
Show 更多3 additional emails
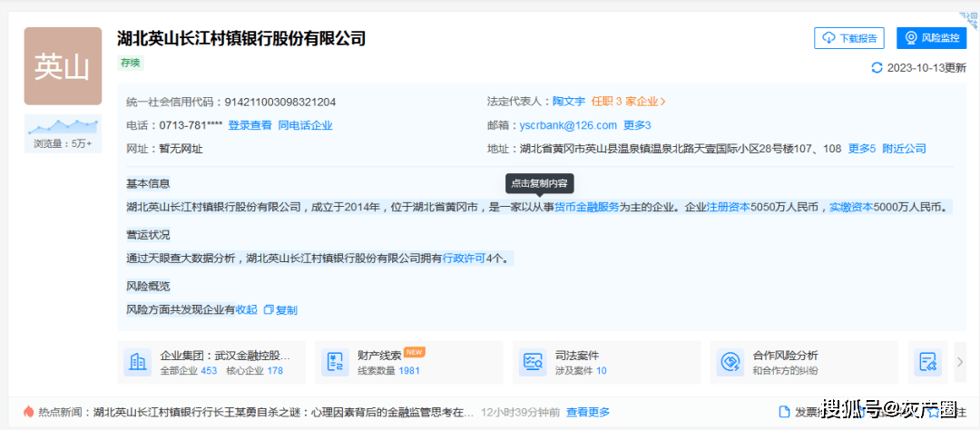pyautogui.click(x=637, y=125)
